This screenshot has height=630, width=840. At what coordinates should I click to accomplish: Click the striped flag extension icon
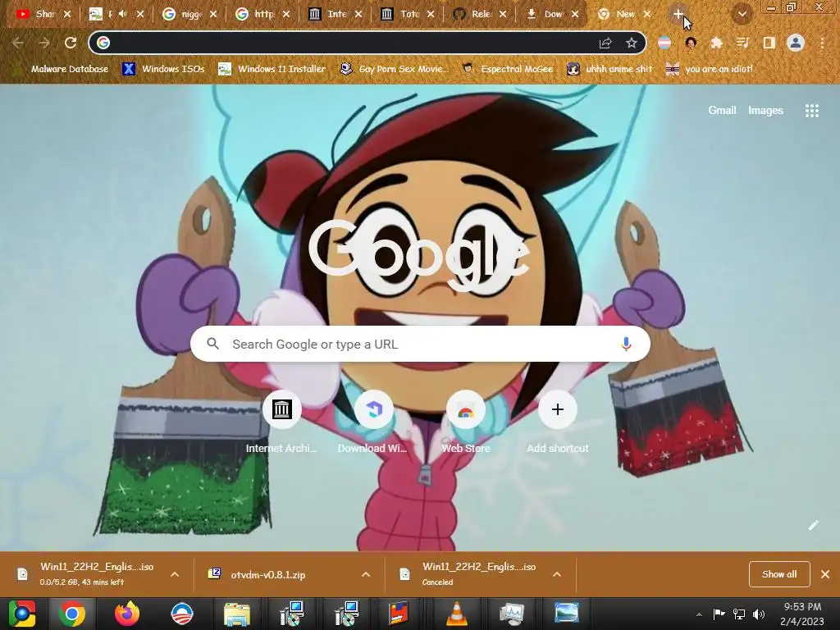pyautogui.click(x=664, y=43)
